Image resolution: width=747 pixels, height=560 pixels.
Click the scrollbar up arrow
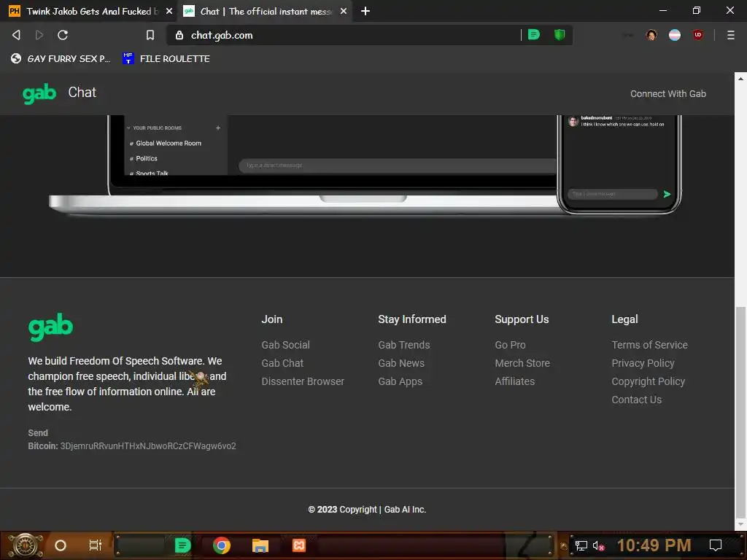pyautogui.click(x=740, y=79)
